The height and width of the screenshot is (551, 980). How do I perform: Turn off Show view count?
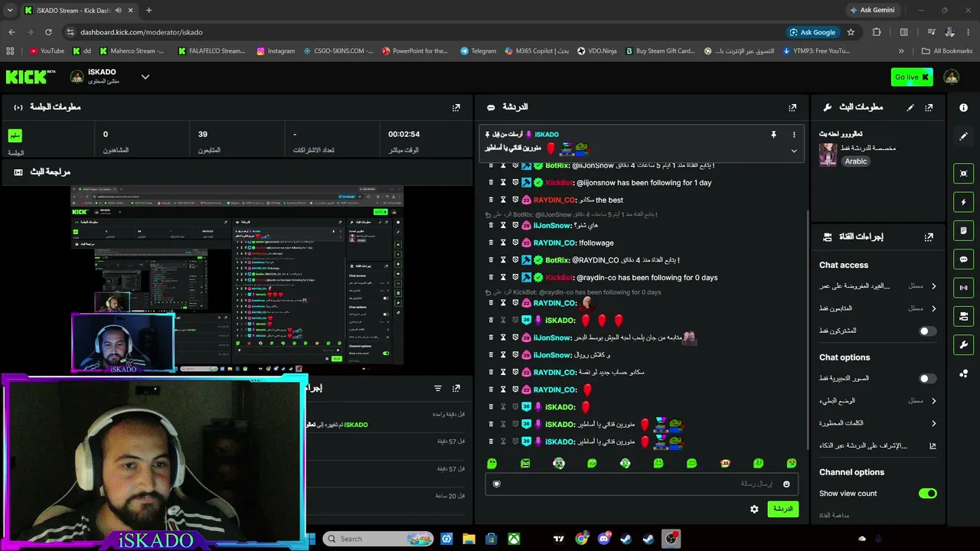[927, 494]
